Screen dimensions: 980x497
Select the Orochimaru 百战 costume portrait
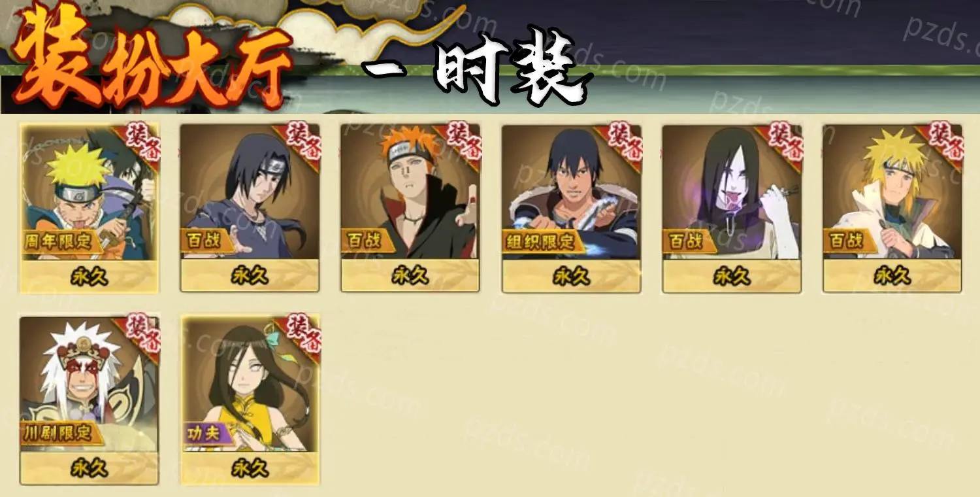[732, 208]
